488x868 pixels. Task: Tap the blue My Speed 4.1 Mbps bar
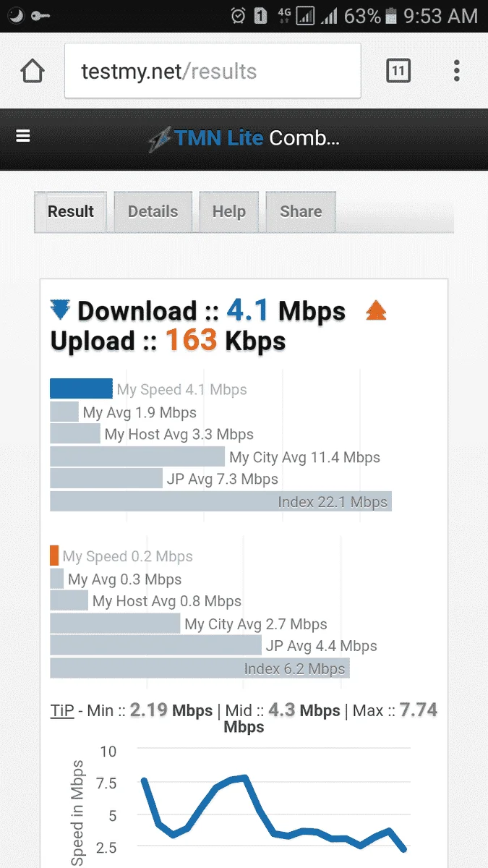(81, 388)
